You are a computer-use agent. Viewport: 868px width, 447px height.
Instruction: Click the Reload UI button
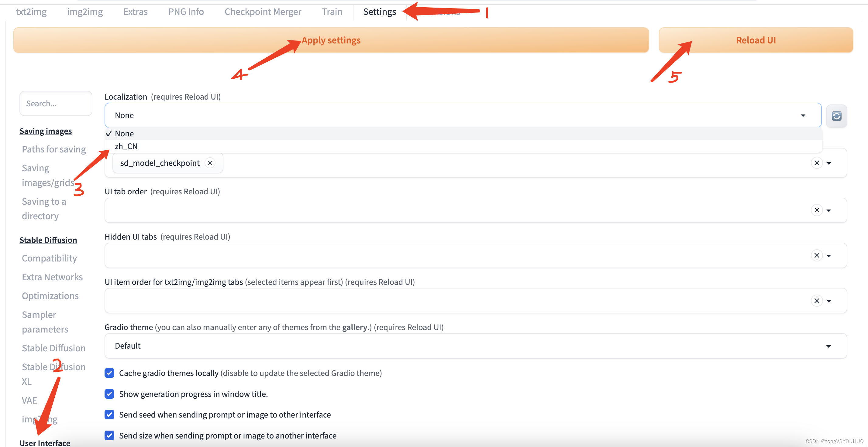[x=756, y=40]
